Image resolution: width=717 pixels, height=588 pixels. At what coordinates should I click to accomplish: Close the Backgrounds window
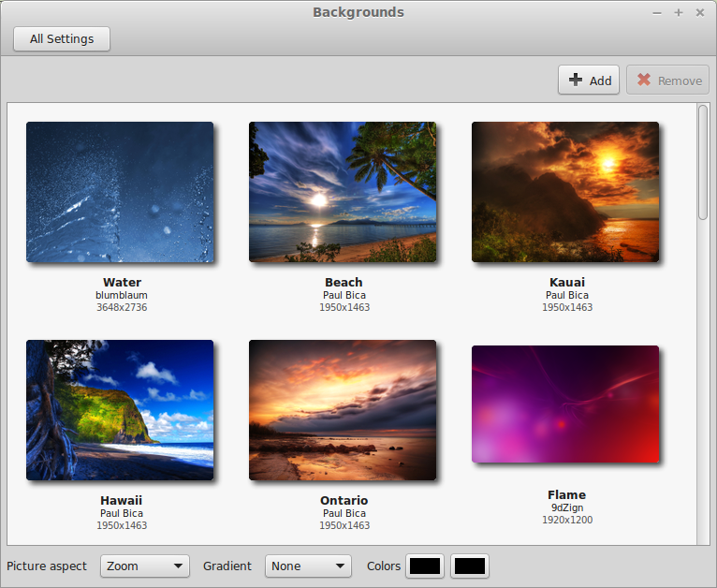pos(700,13)
